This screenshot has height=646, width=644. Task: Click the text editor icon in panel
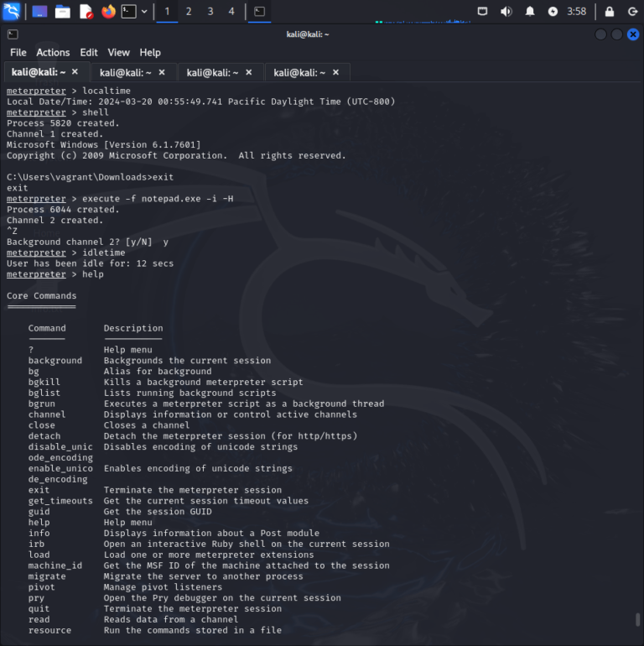(86, 12)
